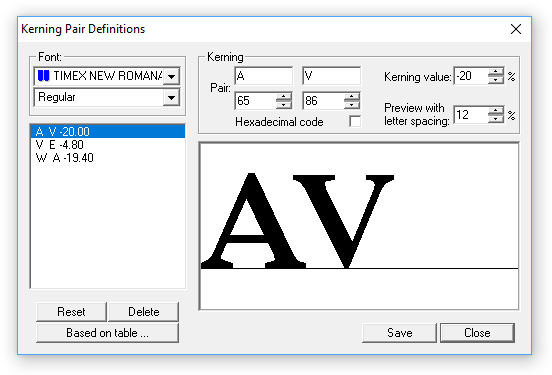The image size is (552, 375).
Task: Click the first pair letter field A
Action: [263, 76]
